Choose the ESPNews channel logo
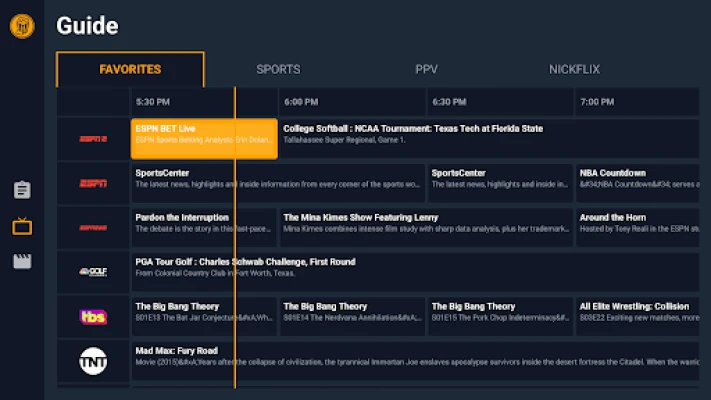The width and height of the screenshot is (711, 400). pyautogui.click(x=93, y=227)
